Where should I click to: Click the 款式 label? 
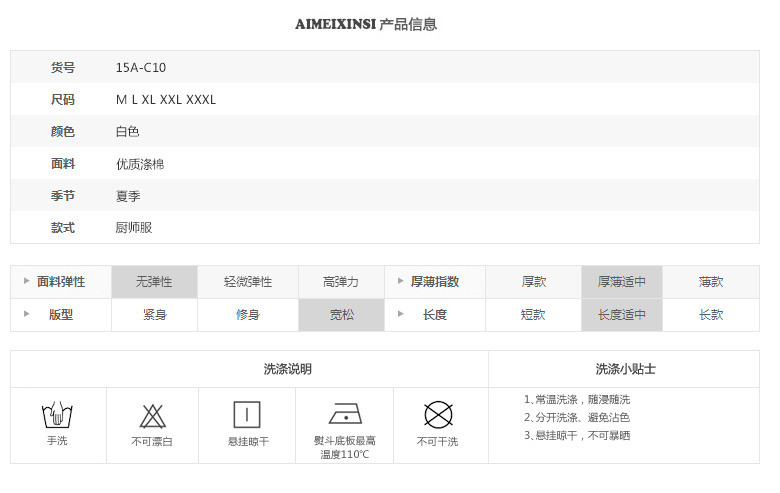(x=63, y=227)
